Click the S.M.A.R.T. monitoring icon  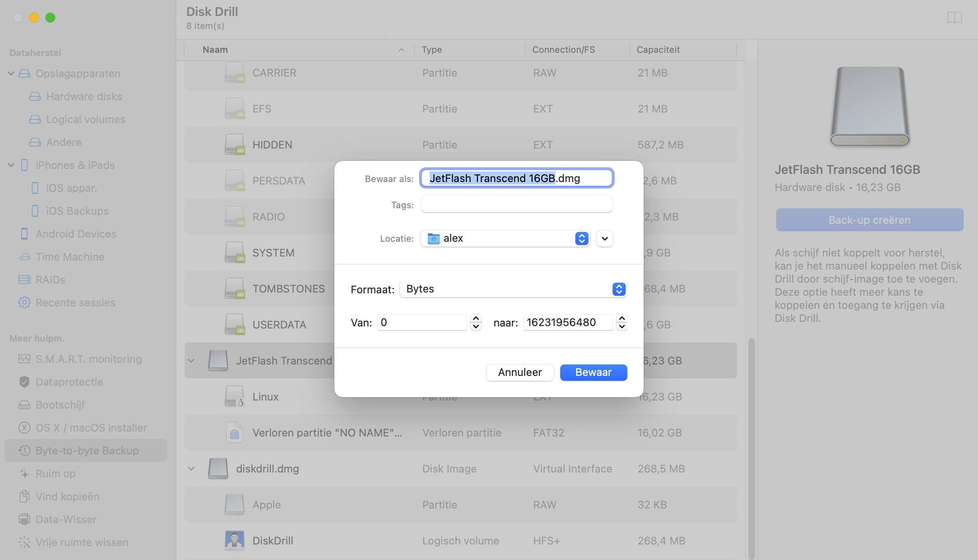click(x=25, y=359)
